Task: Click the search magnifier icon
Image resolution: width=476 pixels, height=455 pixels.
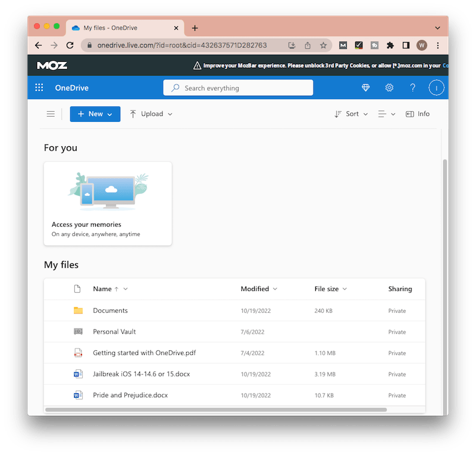Action: pyautogui.click(x=175, y=87)
